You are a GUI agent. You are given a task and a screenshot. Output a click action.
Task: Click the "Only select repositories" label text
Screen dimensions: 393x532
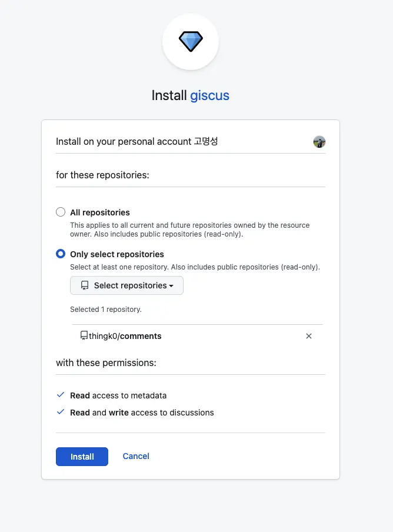[117, 254]
